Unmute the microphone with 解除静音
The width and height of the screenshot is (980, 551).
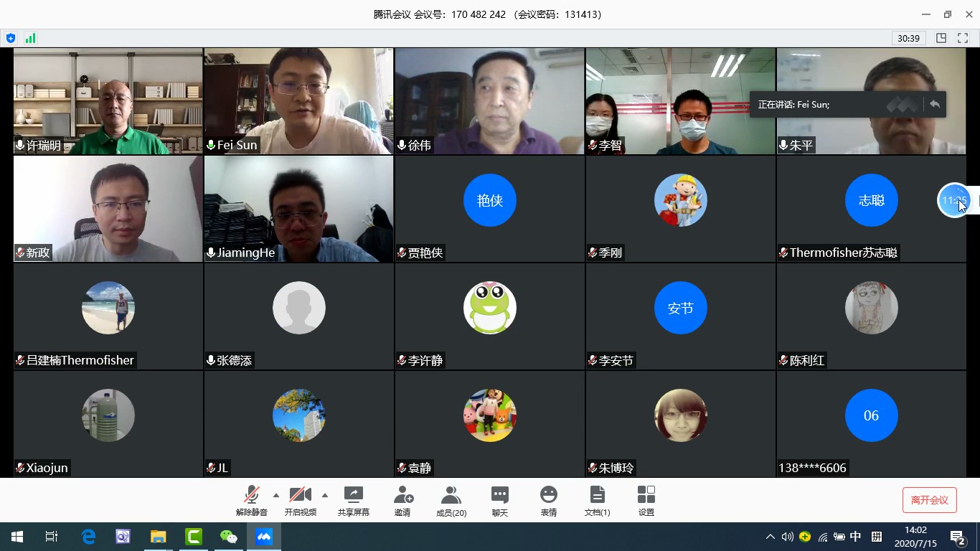(x=251, y=501)
